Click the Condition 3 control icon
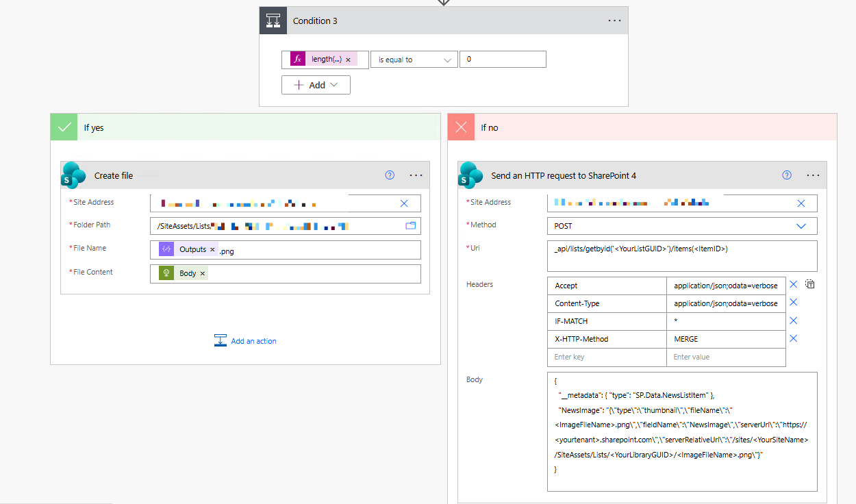 point(273,21)
